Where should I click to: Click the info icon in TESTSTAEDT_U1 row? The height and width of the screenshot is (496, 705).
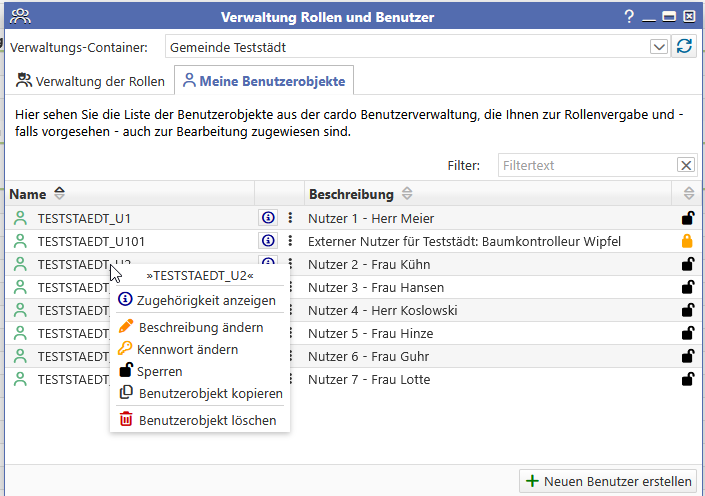pos(267,218)
